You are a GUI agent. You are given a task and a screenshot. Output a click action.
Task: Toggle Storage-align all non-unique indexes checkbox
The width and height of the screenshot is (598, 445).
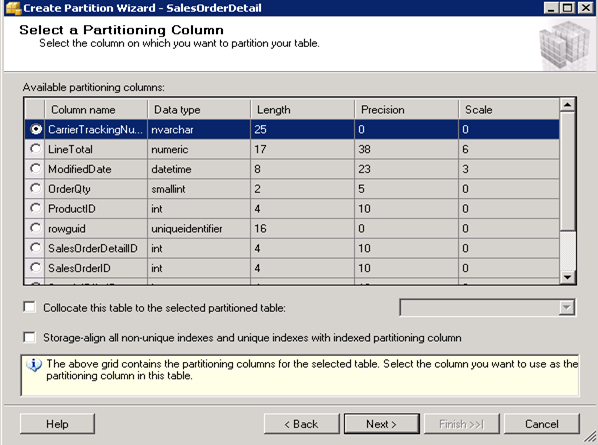pyautogui.click(x=29, y=337)
